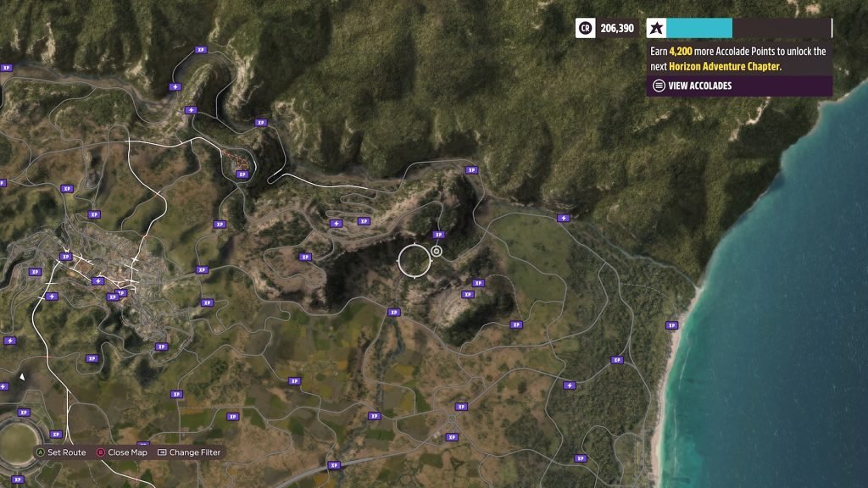Click the white player arrow west of town
This screenshot has width=868, height=488.
22,377
